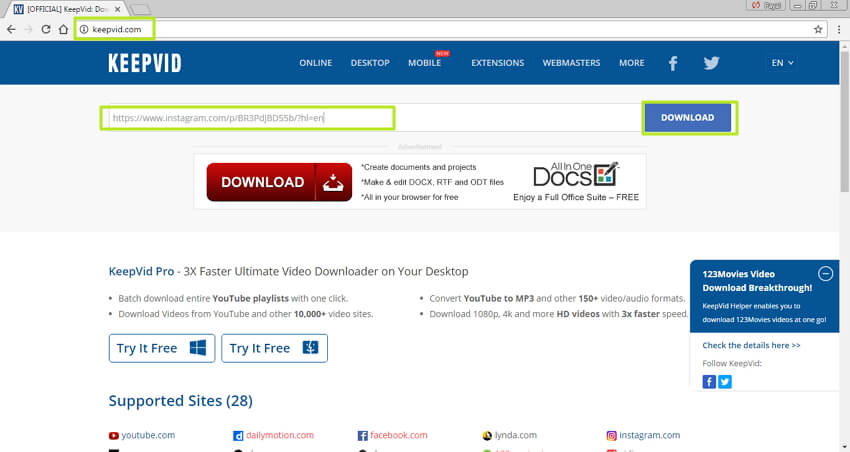Click scrollbar down arrow
The width and height of the screenshot is (850, 452).
(844, 447)
